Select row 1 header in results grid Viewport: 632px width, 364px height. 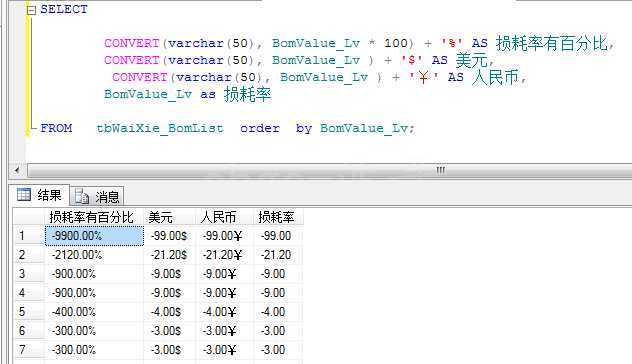(29, 236)
